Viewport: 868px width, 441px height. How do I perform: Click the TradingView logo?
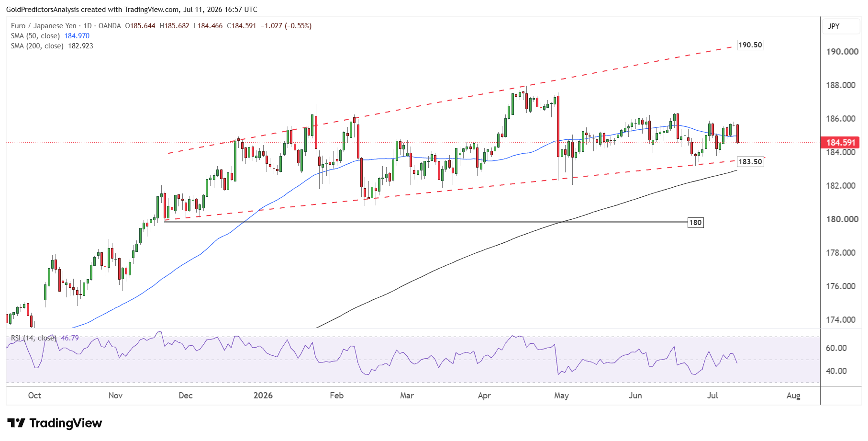[x=55, y=423]
